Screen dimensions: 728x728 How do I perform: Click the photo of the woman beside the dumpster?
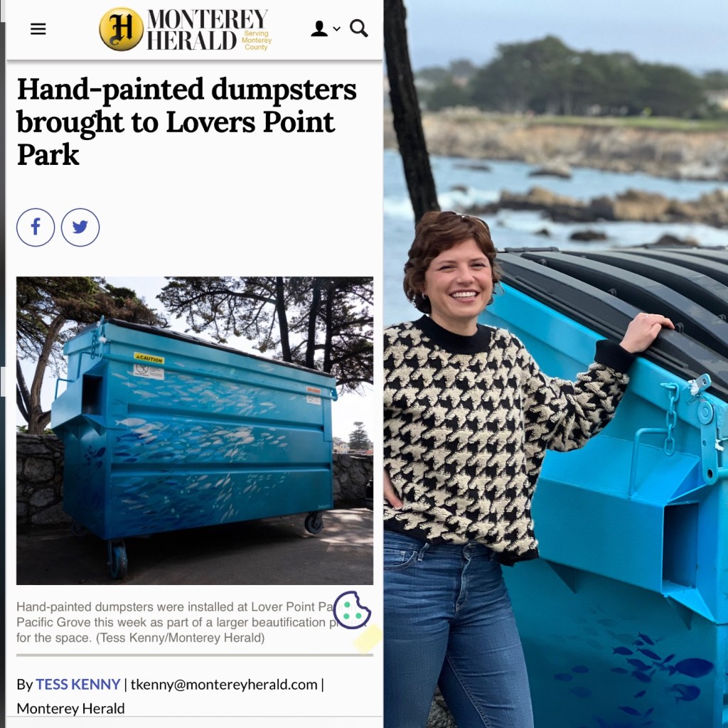click(x=556, y=364)
